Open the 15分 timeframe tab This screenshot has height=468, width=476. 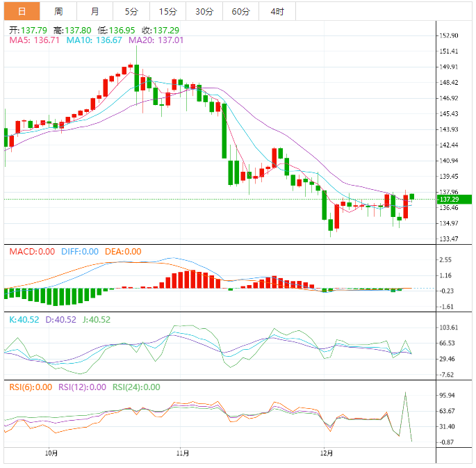point(167,11)
